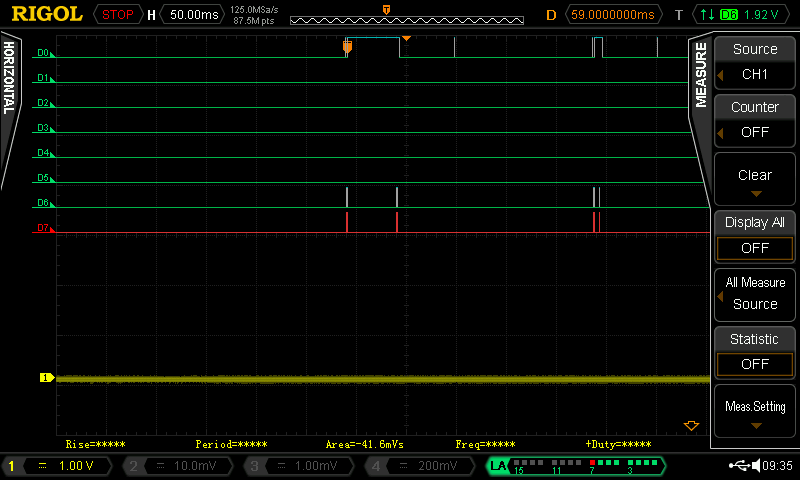
Task: Click the red STOP run status indicator
Action: [117, 15]
